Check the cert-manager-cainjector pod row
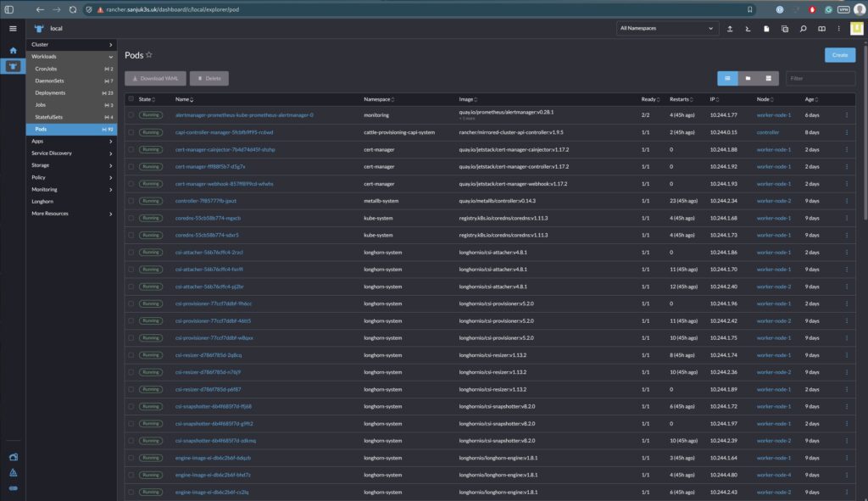Viewport: 868px width, 501px height. [x=131, y=149]
